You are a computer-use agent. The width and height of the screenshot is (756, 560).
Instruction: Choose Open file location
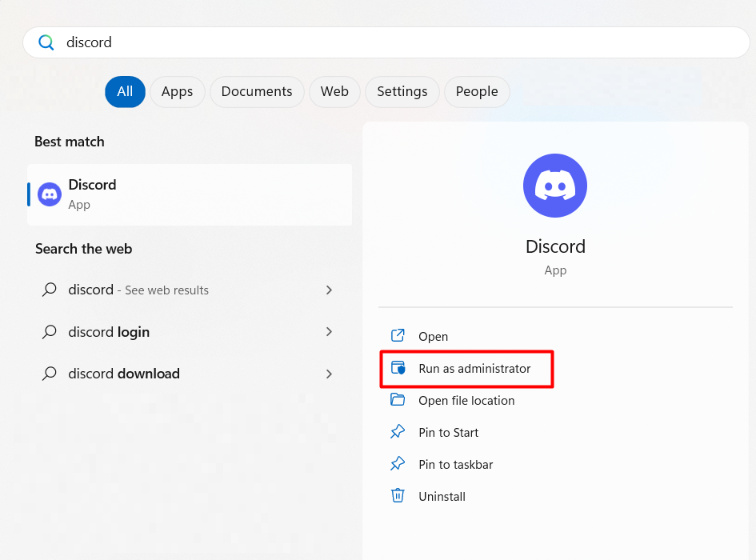point(466,401)
